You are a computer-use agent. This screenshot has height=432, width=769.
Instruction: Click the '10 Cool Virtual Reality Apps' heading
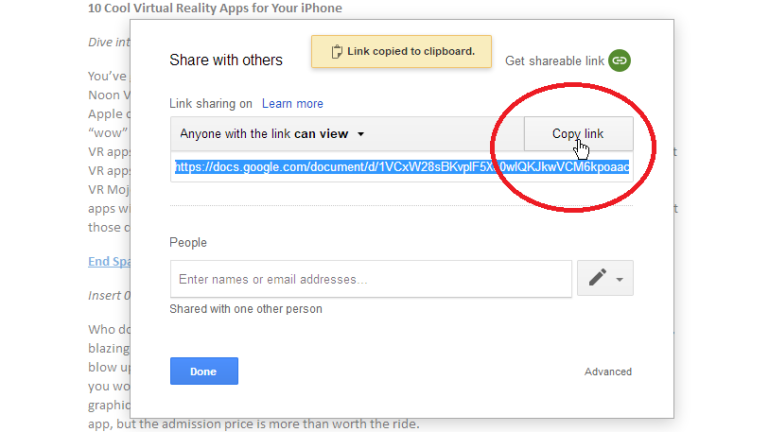click(215, 8)
